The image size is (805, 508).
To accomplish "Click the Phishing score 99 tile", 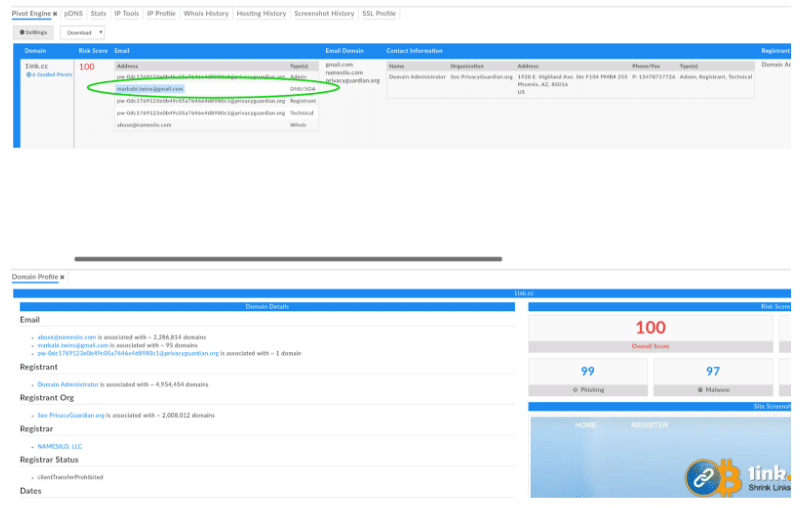I will (588, 378).
